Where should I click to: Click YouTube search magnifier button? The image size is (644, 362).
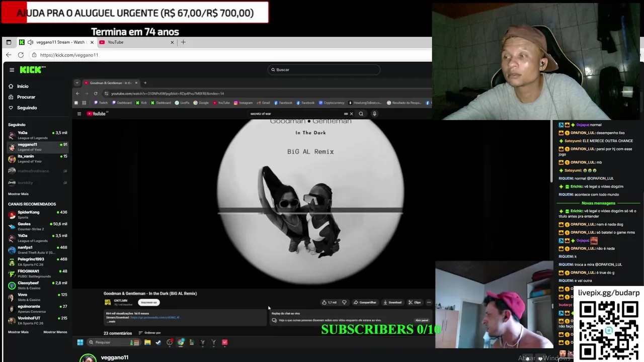tap(361, 114)
